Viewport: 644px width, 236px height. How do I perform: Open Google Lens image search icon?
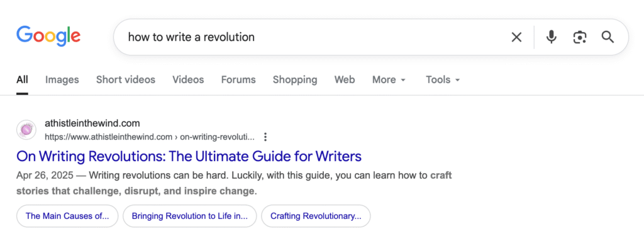(x=579, y=37)
